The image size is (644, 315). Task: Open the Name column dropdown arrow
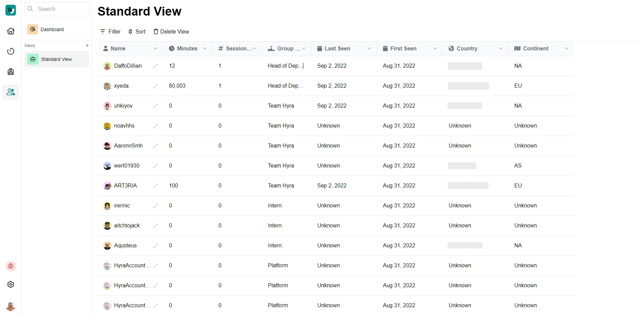pos(155,49)
